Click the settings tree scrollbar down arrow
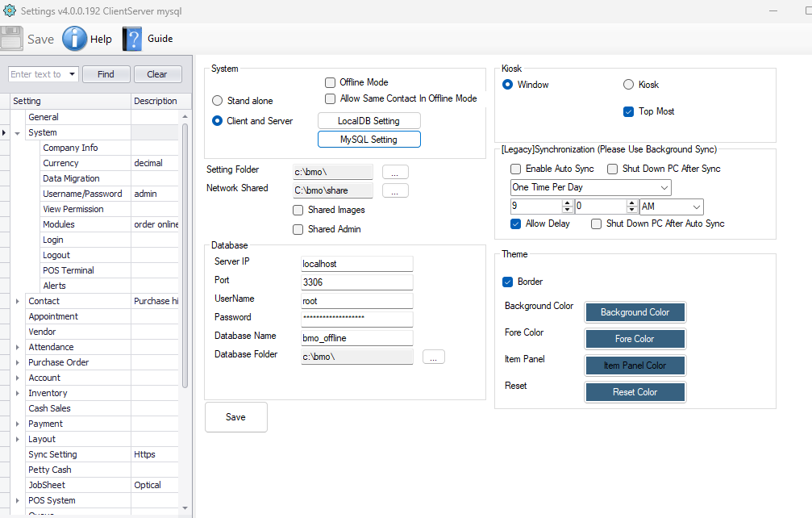 185,508
